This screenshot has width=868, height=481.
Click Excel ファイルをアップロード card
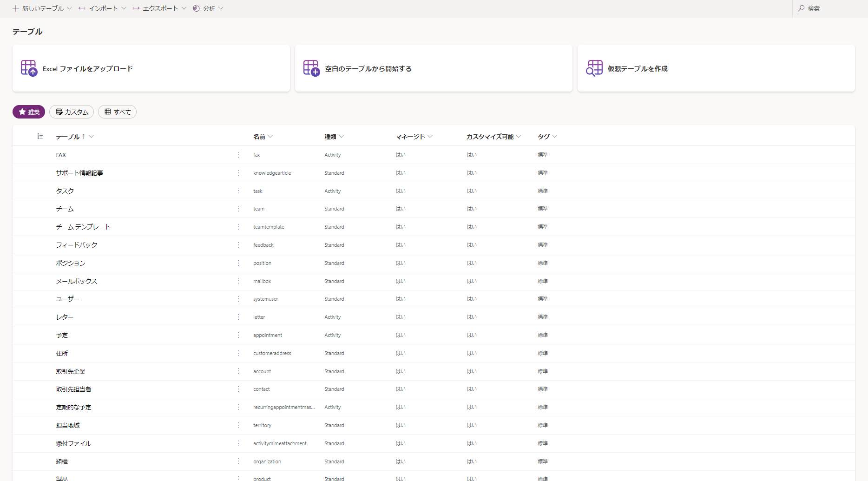click(151, 68)
